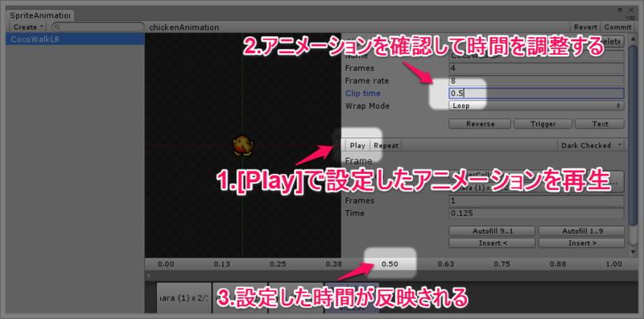Click the Reverse button

pos(480,124)
